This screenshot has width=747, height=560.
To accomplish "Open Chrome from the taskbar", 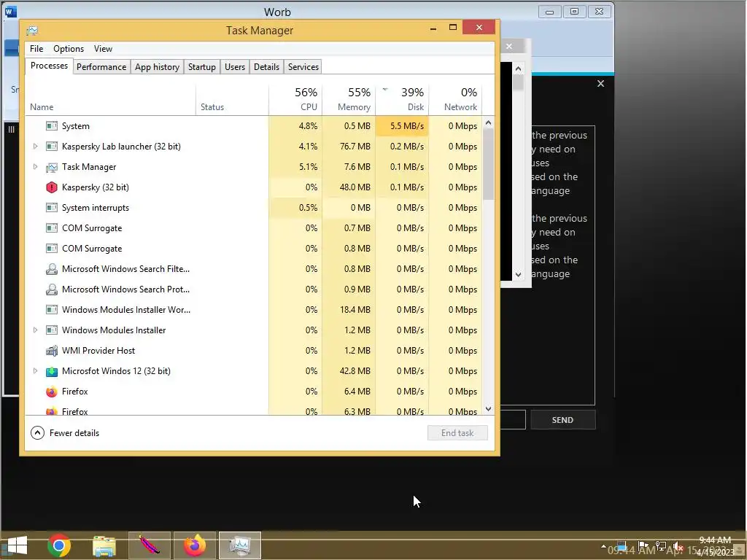I will point(59,545).
